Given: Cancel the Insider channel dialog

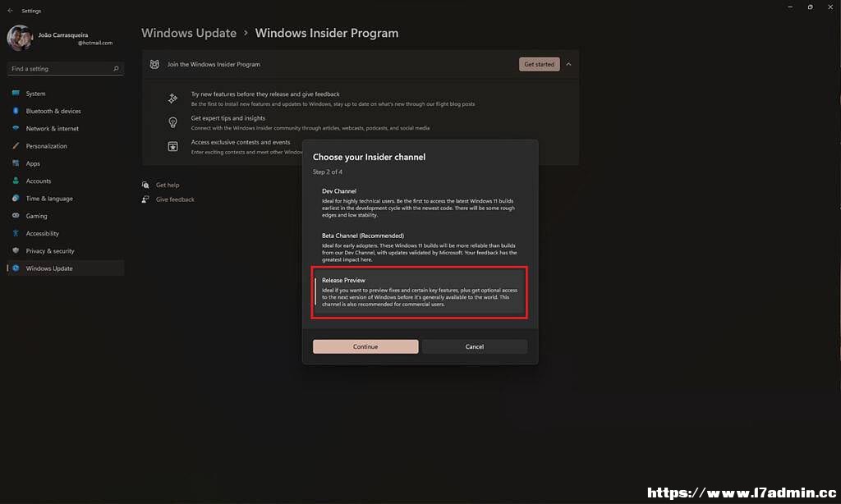Looking at the screenshot, I should (x=475, y=346).
